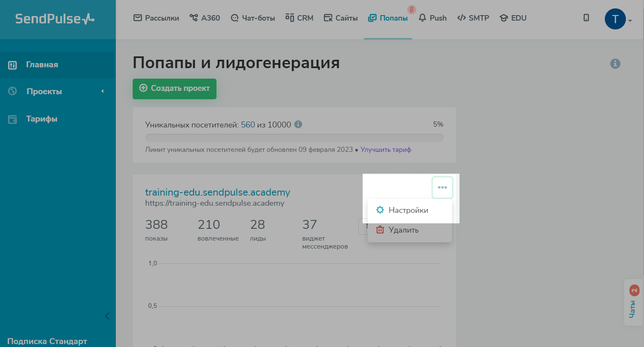Click the info icon next to page title
The width and height of the screenshot is (644, 347).
(x=615, y=64)
